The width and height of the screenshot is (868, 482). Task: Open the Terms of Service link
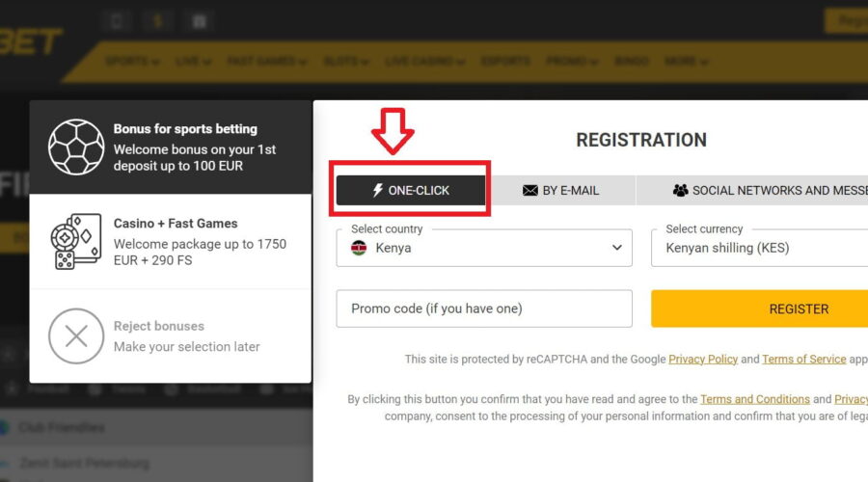tap(803, 360)
